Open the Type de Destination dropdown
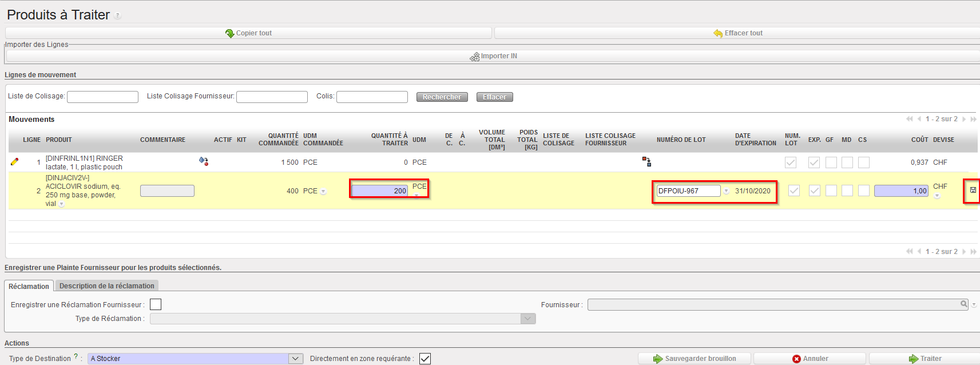 (295, 359)
